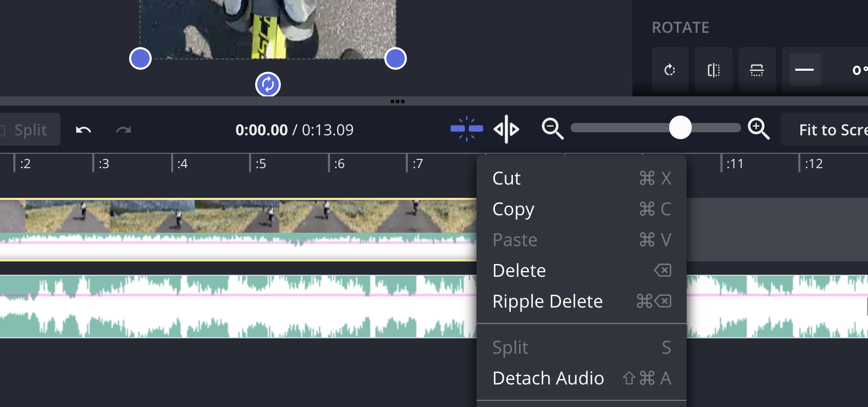Decrease rotation with minus button
868x407 pixels.
pos(804,70)
